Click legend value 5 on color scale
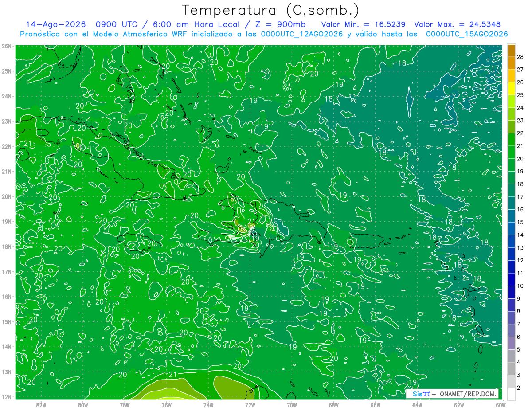The image size is (532, 411). 518,349
